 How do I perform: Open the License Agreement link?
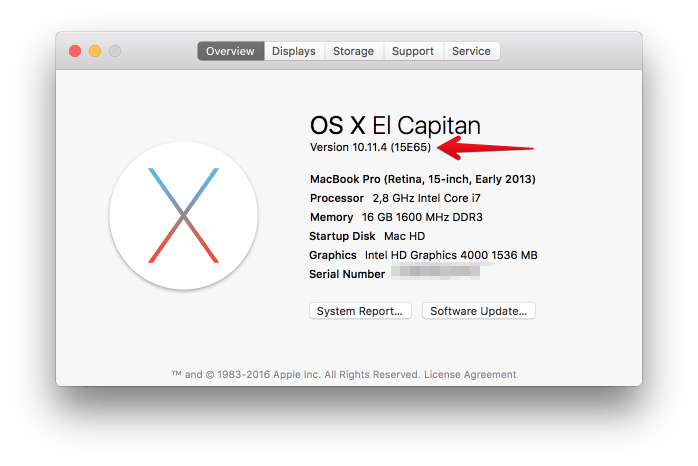pyautogui.click(x=470, y=374)
